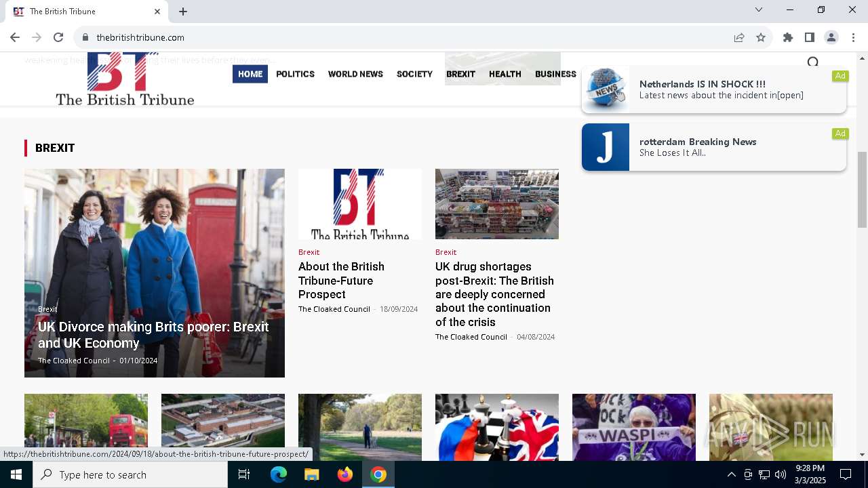Click the globe news ad image
868x488 pixels.
(x=606, y=89)
